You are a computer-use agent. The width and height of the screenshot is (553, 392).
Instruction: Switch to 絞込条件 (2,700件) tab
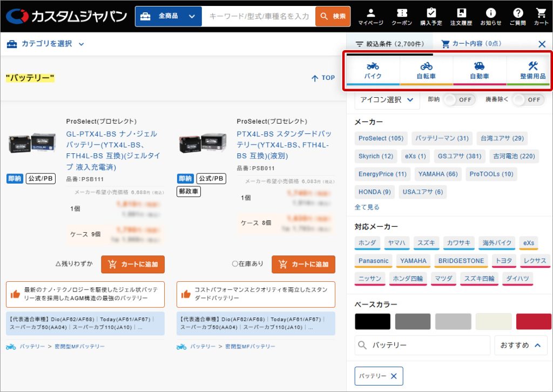pyautogui.click(x=390, y=44)
